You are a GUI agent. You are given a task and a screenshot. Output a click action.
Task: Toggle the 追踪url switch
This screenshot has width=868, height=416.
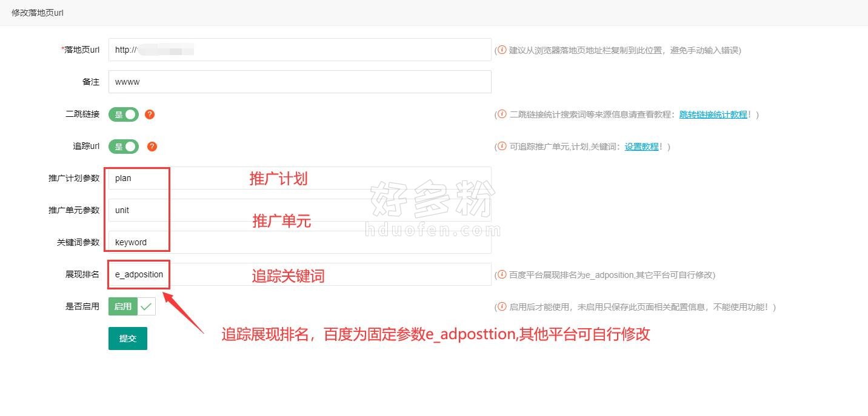124,147
